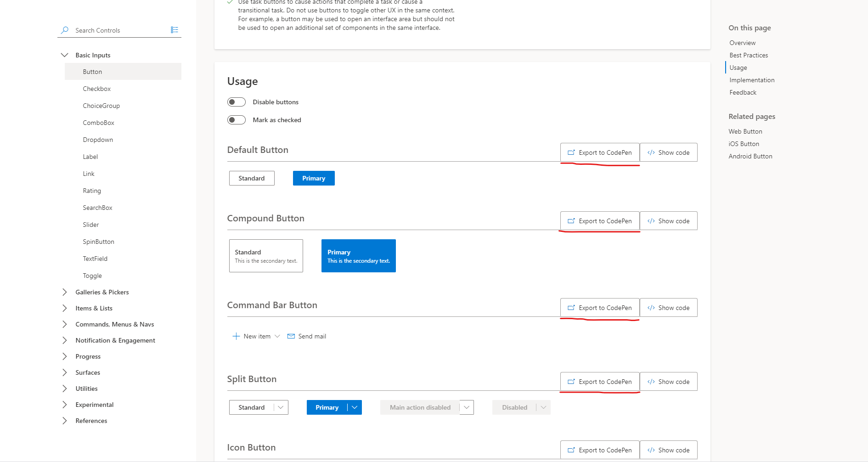Click the category list icon beside Search Controls

[174, 29]
